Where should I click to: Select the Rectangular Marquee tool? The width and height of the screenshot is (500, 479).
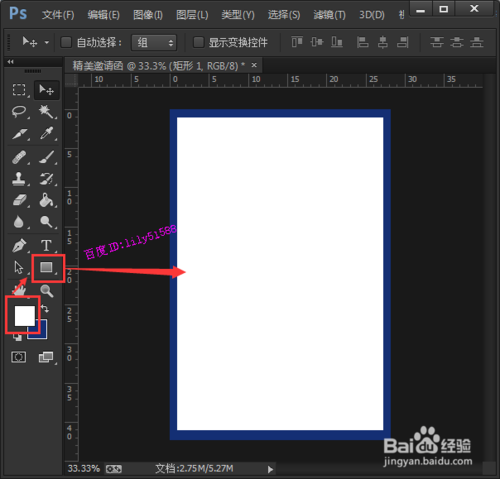pyautogui.click(x=19, y=90)
